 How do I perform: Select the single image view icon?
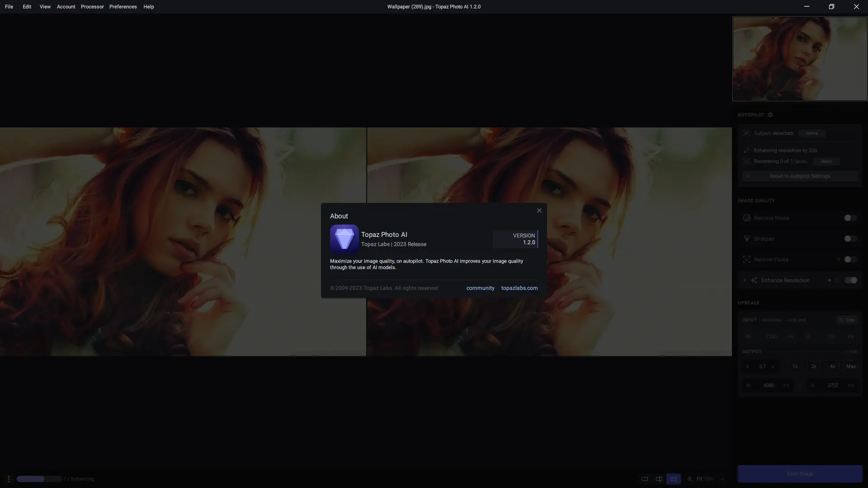point(645,479)
